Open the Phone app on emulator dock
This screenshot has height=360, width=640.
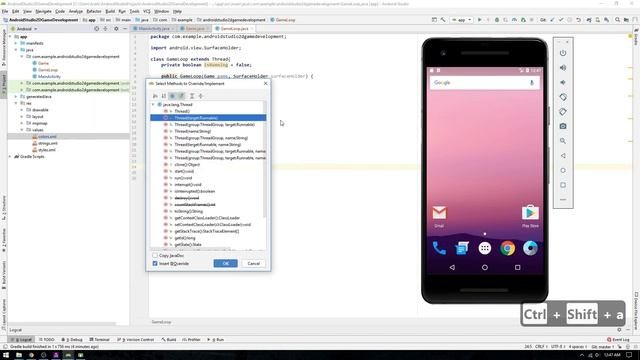click(439, 248)
